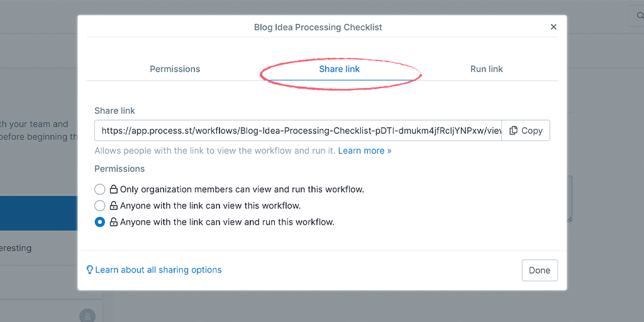Open search with the magnifier icon
This screenshot has height=322, width=644.
point(640,16)
